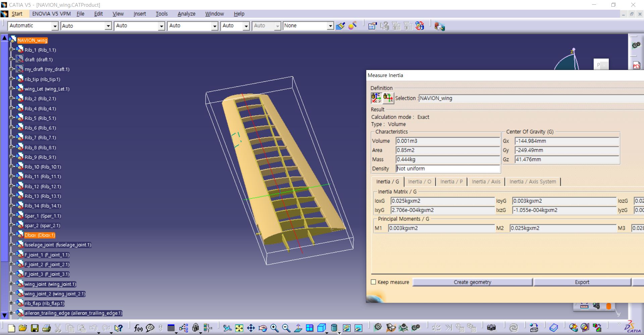Open the Start menu

[17, 14]
